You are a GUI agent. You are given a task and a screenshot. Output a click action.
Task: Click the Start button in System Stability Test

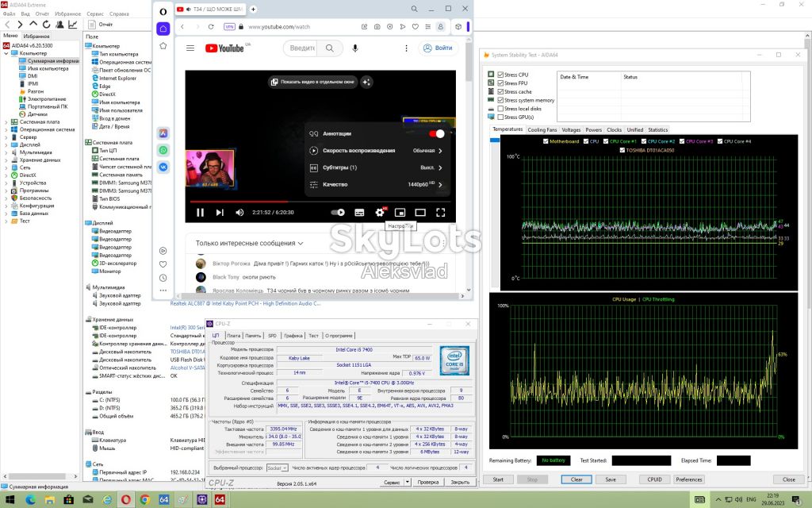(x=498, y=479)
